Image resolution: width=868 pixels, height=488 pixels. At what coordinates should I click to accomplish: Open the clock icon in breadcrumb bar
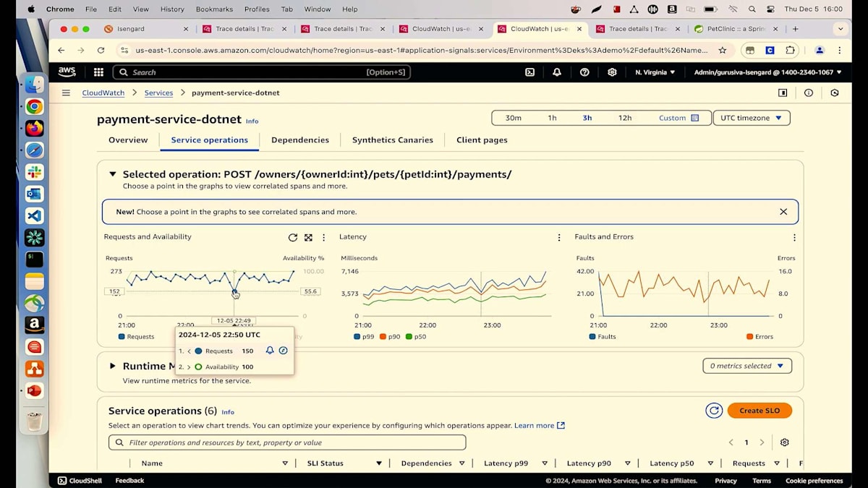[835, 93]
